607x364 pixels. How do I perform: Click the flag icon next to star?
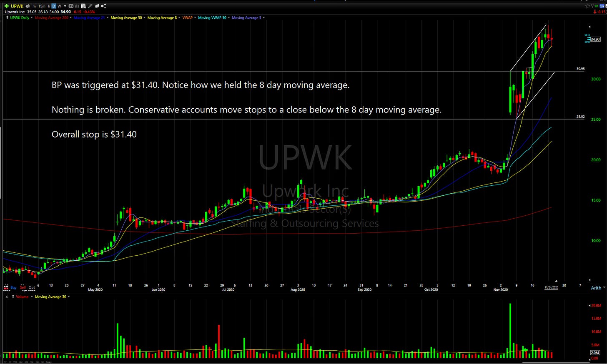pos(593,6)
